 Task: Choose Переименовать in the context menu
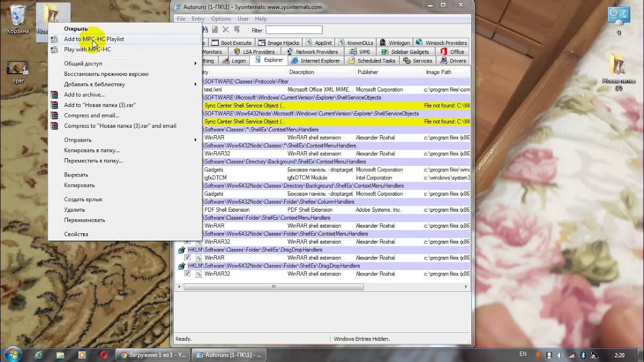pos(125,220)
